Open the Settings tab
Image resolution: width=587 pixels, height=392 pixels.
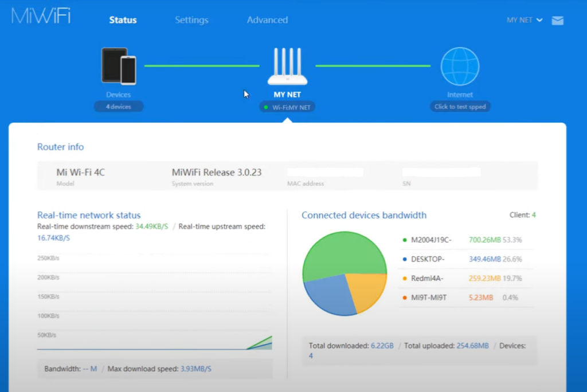click(191, 20)
